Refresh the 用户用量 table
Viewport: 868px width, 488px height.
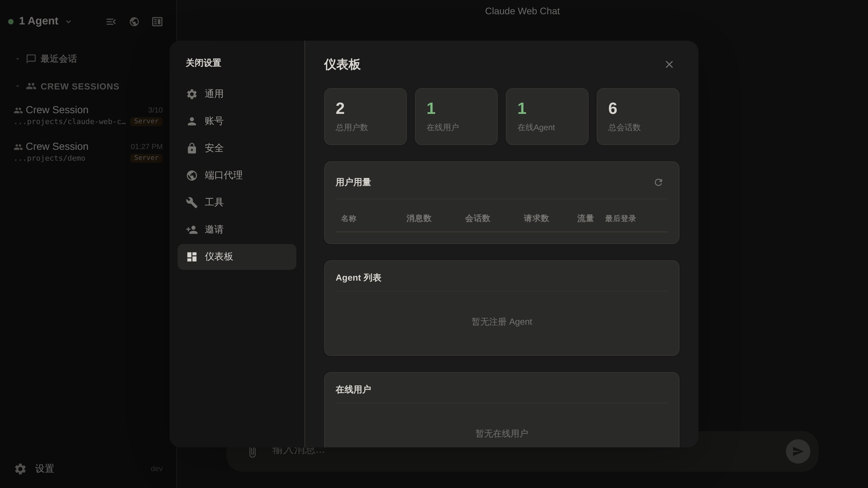[x=658, y=182]
